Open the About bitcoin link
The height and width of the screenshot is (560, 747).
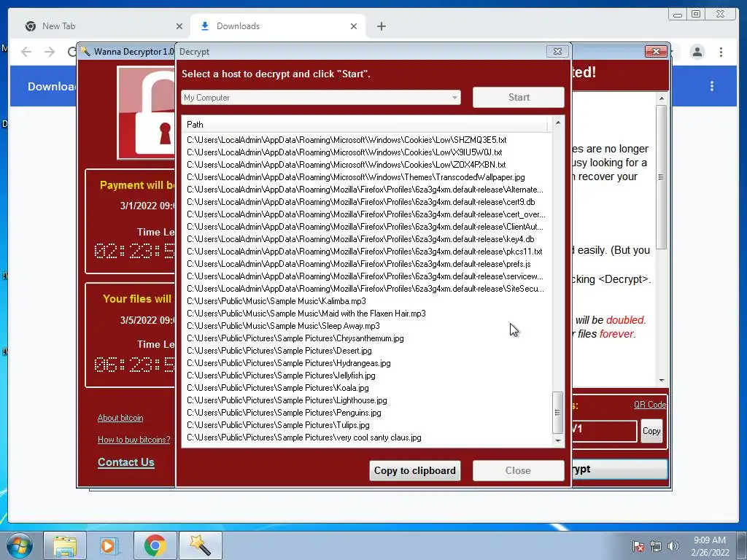pos(120,418)
